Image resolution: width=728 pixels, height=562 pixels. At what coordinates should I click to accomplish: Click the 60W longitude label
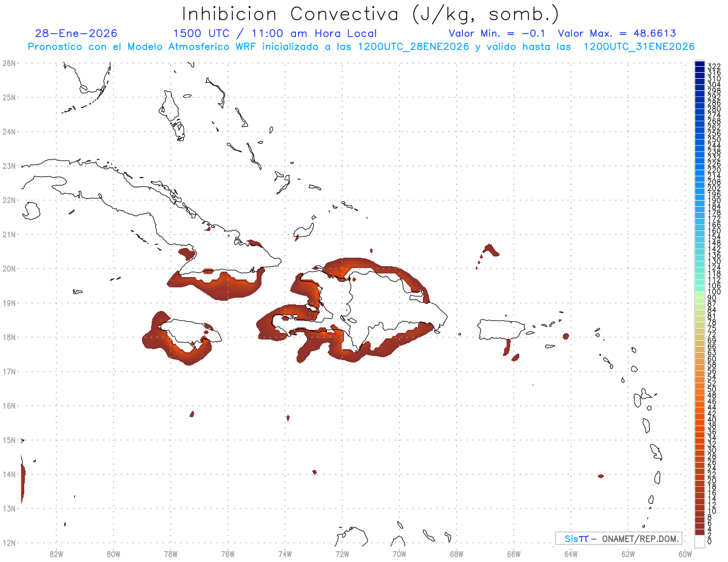pyautogui.click(x=685, y=553)
